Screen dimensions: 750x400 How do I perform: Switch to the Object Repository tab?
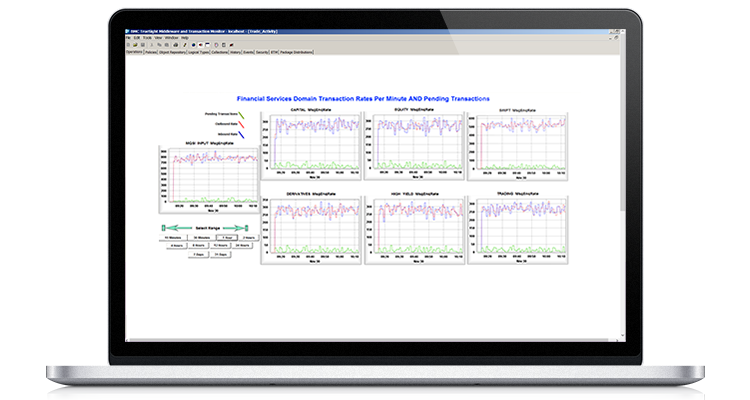tap(172, 52)
